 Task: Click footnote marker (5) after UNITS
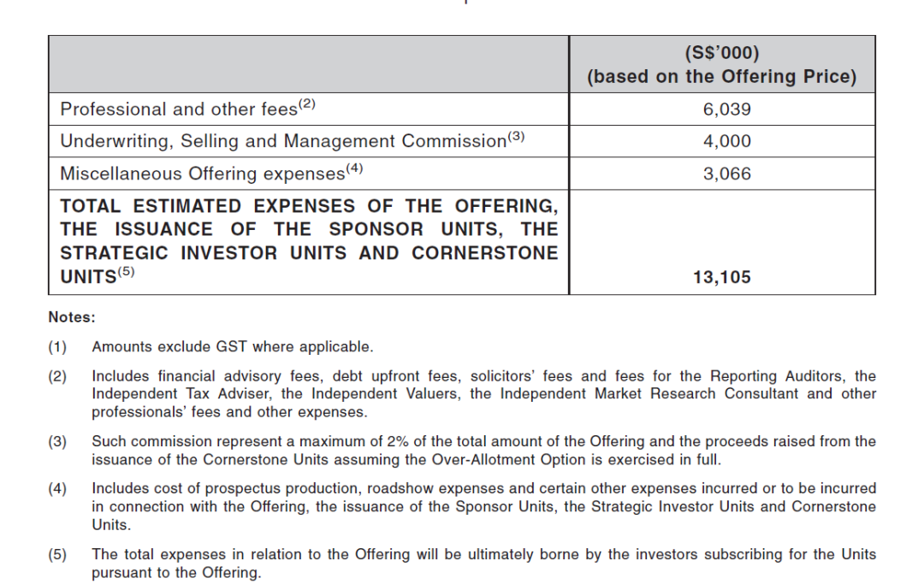127,273
